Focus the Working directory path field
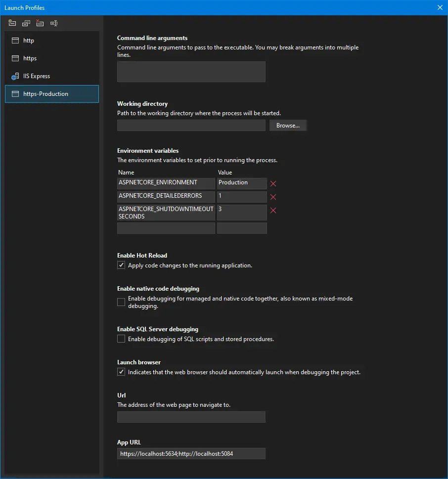The image size is (448, 479). [191, 126]
